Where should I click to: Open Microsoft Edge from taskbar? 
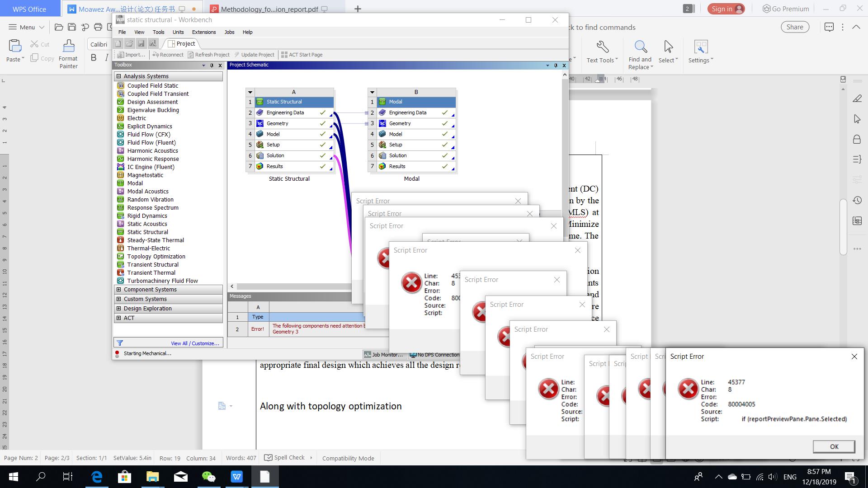97,477
